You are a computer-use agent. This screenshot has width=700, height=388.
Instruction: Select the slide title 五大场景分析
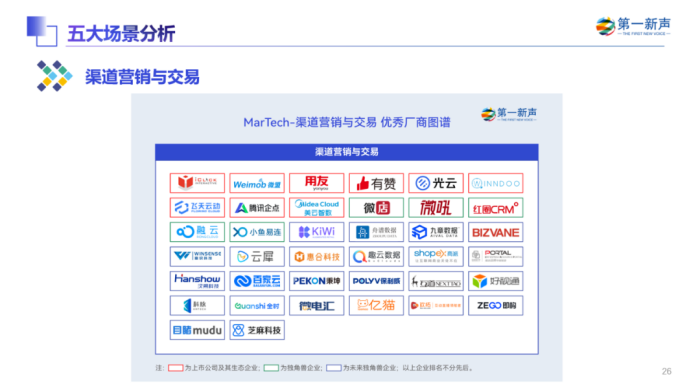click(x=121, y=34)
